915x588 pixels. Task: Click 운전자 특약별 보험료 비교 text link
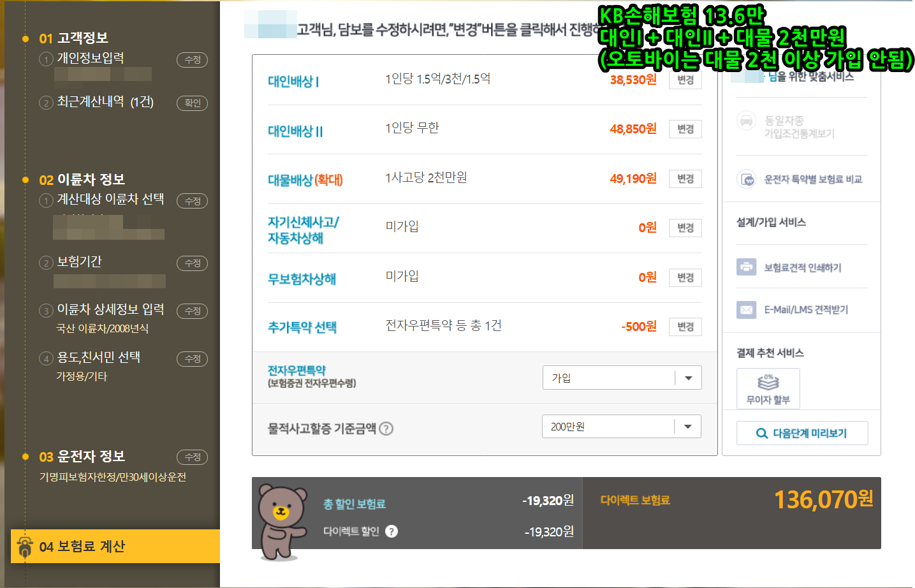pyautogui.click(x=813, y=179)
